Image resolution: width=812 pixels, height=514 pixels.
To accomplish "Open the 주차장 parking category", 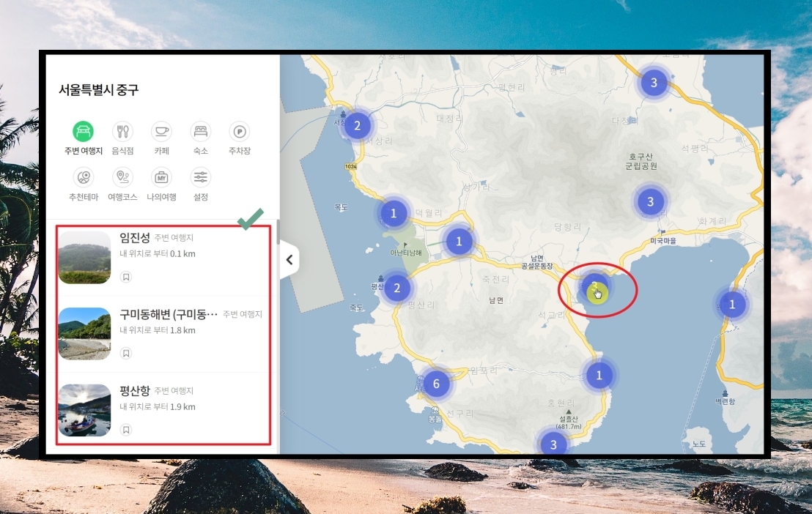I will 239,132.
